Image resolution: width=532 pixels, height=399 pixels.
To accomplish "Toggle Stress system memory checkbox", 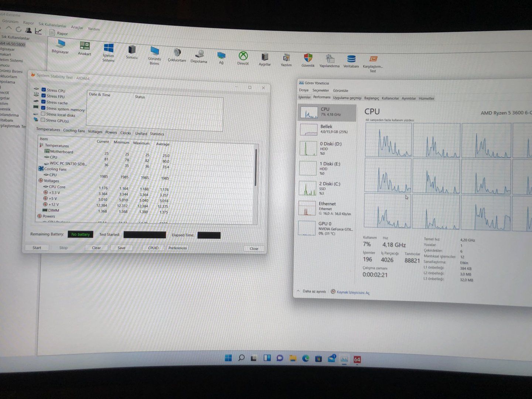I will tap(43, 108).
